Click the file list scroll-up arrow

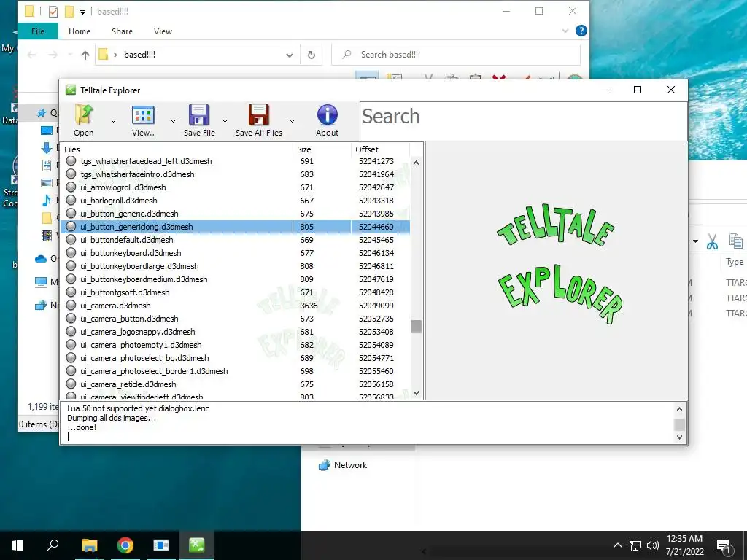click(416, 163)
